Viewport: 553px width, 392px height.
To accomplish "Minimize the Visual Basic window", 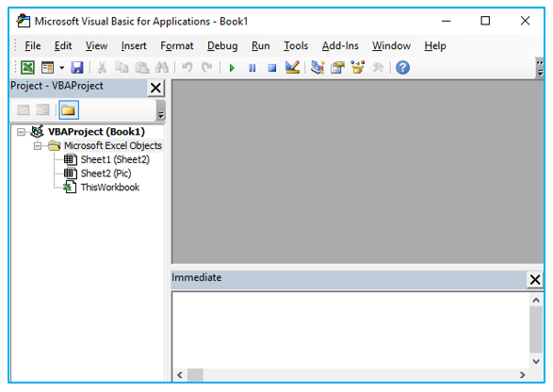I will point(447,21).
